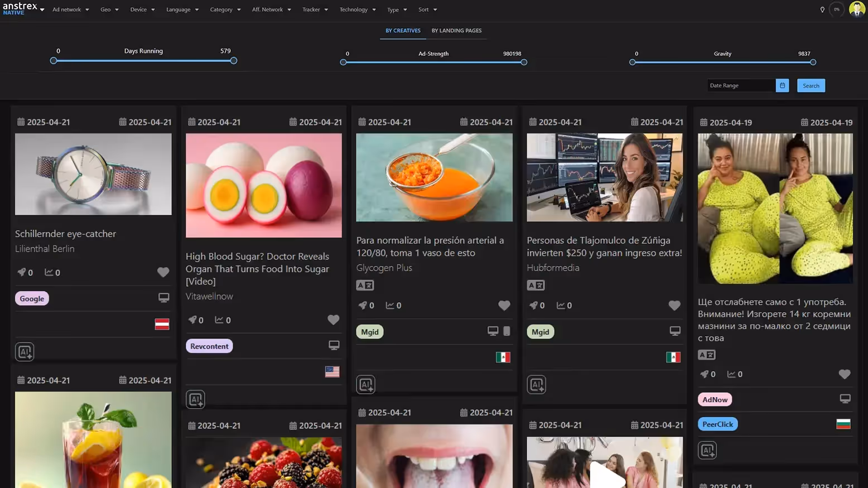This screenshot has height=488, width=868.
Task: Click desktop icon on Glycogen Plus ad
Action: (x=493, y=331)
